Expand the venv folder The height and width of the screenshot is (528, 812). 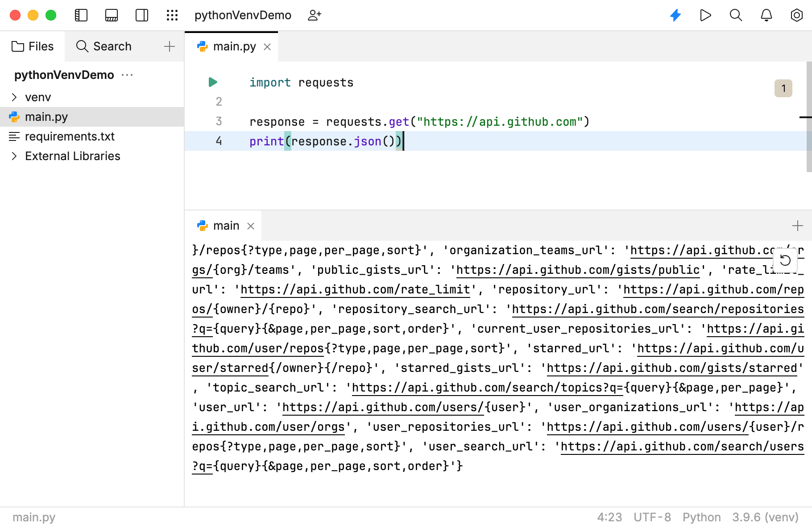(14, 97)
